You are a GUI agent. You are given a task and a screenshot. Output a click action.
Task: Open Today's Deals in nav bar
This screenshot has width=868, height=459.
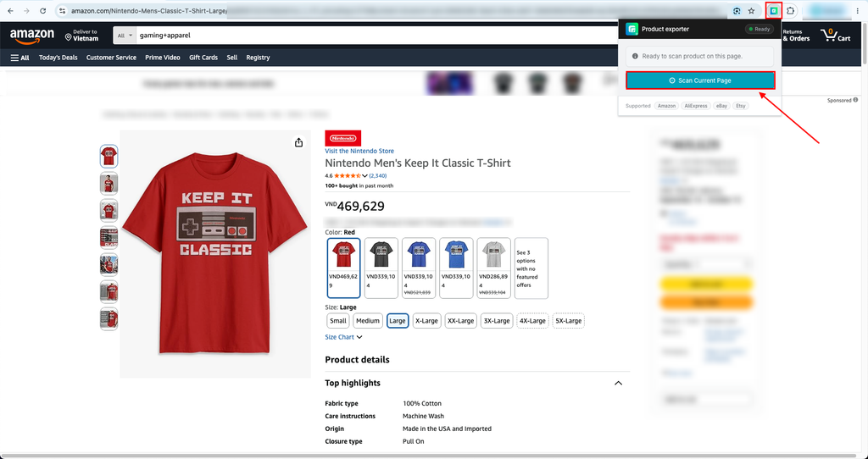pos(58,58)
